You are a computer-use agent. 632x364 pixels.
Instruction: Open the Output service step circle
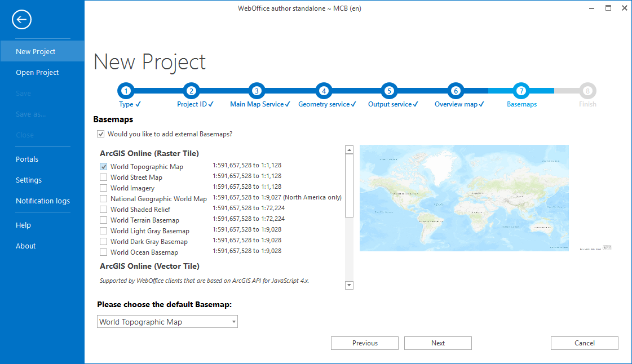pos(389,91)
